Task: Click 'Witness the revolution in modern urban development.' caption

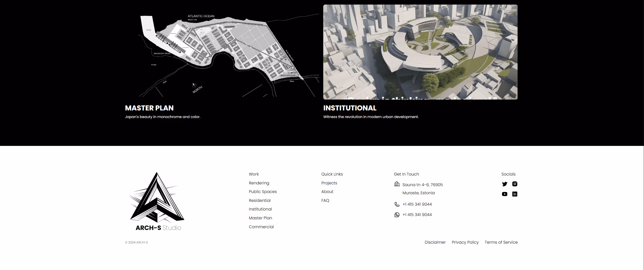Action: (x=371, y=117)
